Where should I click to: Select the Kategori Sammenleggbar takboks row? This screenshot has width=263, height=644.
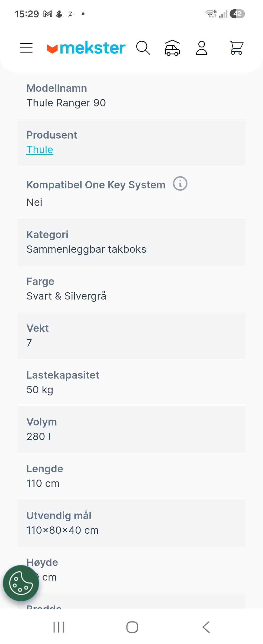click(x=131, y=242)
